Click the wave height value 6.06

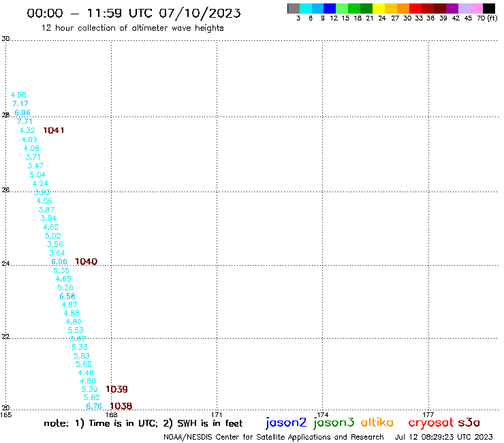click(x=59, y=262)
